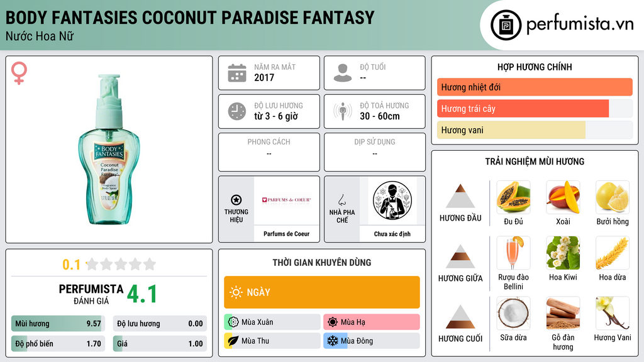Click the Hương nhiệt đới accord bar

point(535,87)
